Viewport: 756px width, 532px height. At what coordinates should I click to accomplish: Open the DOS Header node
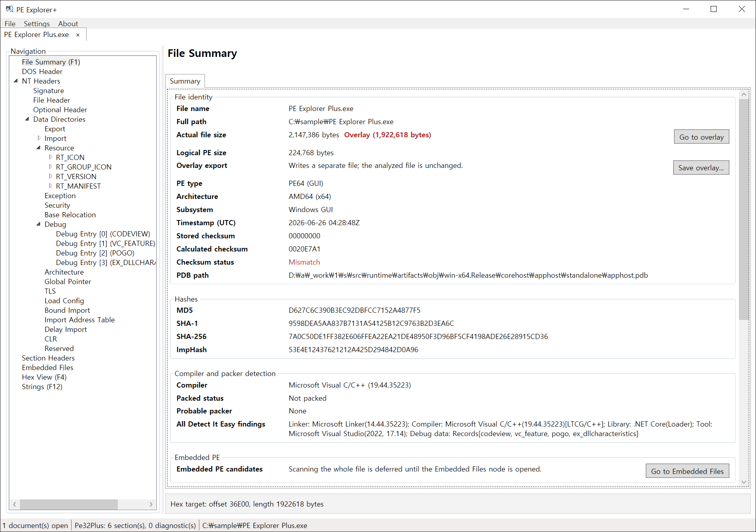[x=42, y=72]
